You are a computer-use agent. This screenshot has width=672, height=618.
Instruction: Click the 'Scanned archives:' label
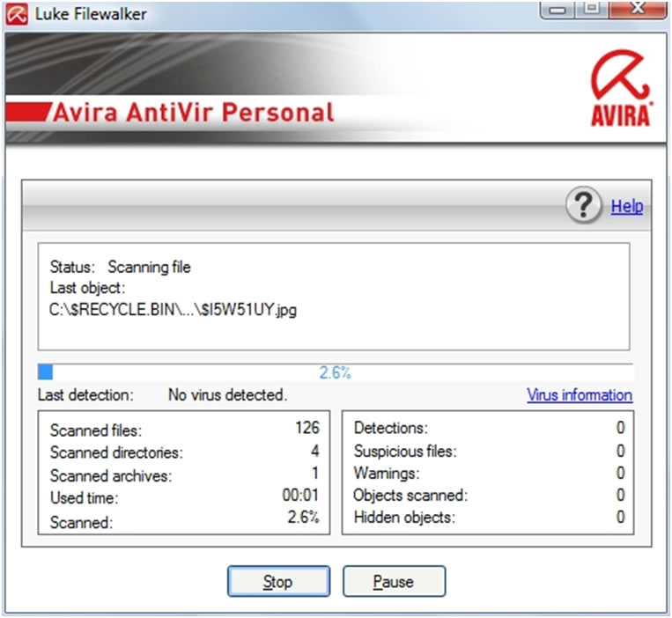tap(111, 475)
